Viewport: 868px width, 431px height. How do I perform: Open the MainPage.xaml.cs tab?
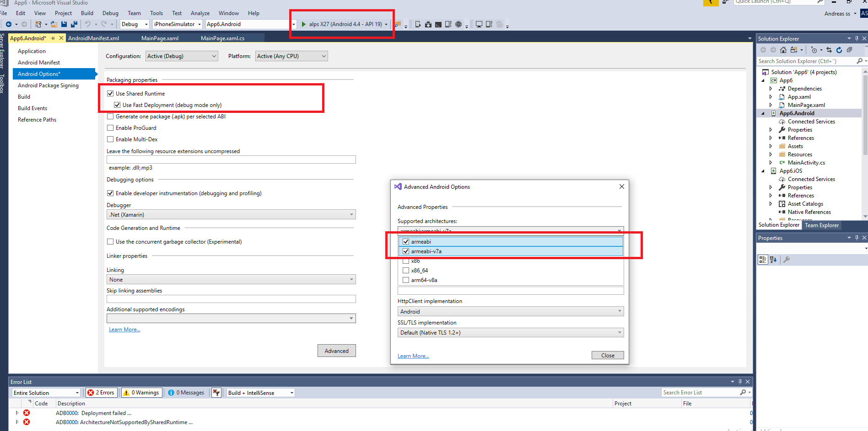pyautogui.click(x=222, y=38)
